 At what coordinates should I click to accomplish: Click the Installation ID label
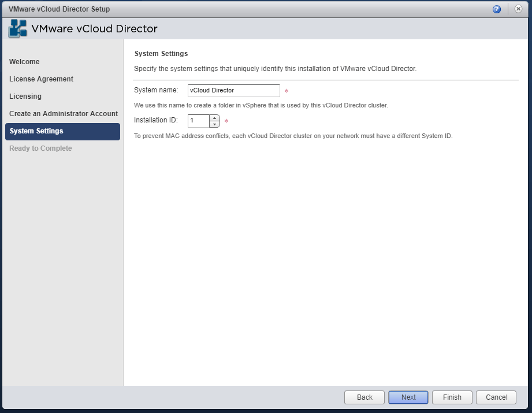click(156, 121)
